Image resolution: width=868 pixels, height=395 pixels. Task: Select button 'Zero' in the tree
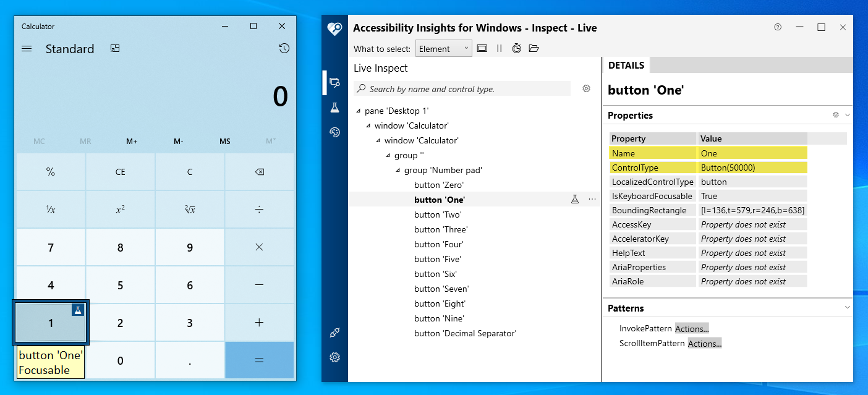click(x=439, y=185)
